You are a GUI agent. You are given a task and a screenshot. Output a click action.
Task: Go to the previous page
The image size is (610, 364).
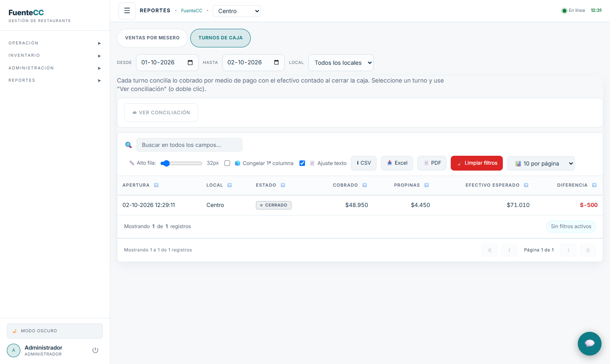tap(509, 250)
